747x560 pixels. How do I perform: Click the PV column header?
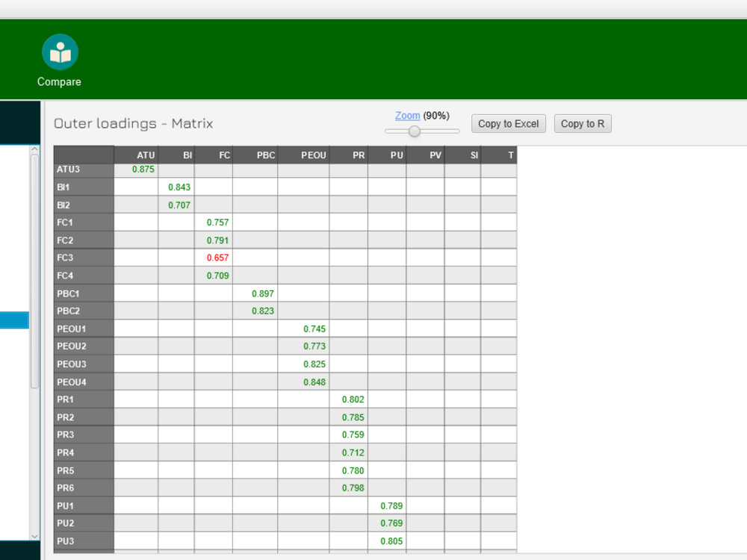[x=434, y=155]
